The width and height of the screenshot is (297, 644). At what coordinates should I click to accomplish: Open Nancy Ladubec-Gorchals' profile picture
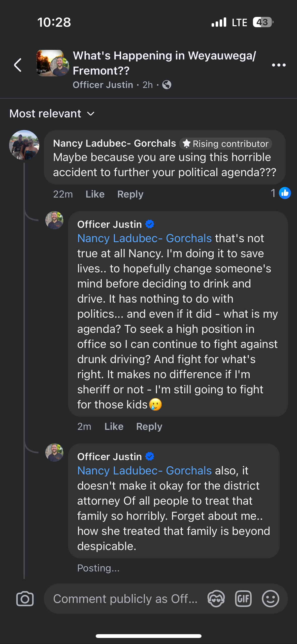[x=24, y=145]
